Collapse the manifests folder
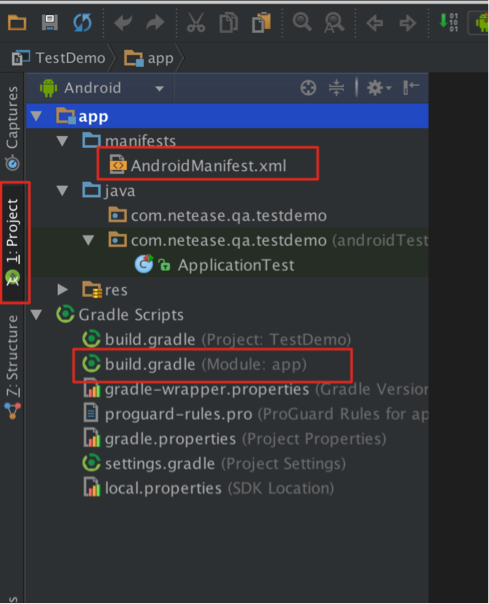Viewport: 489px width, 604px height. coord(62,141)
